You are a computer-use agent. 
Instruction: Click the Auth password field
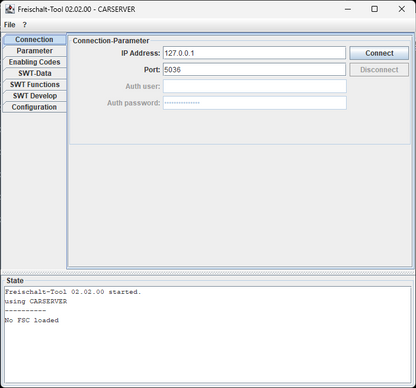tap(254, 103)
